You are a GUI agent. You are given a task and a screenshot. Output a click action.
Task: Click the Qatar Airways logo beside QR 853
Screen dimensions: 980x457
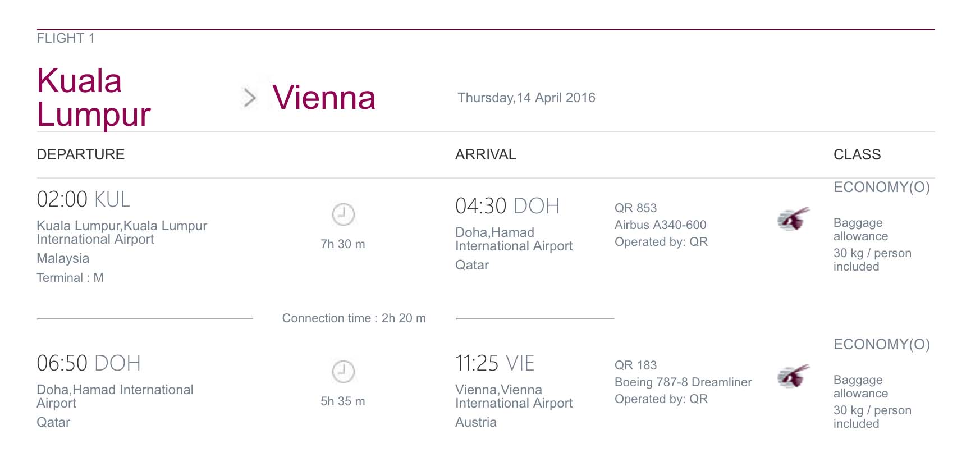(x=793, y=219)
